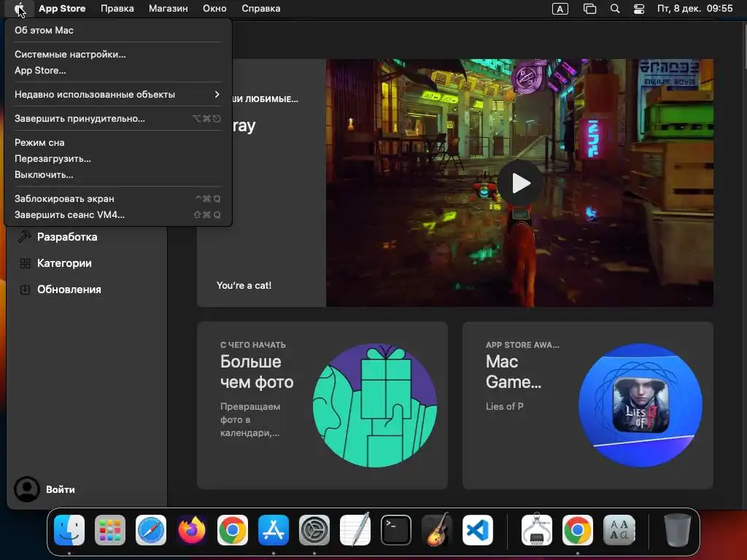This screenshot has width=747, height=560.
Task: Choose Перезагрузить… menu item
Action: coord(117,158)
